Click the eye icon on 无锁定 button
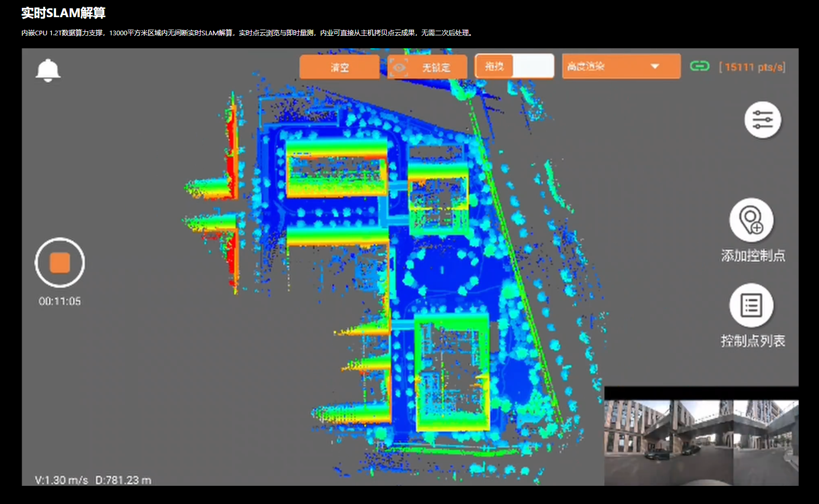The height and width of the screenshot is (504, 819). point(399,67)
